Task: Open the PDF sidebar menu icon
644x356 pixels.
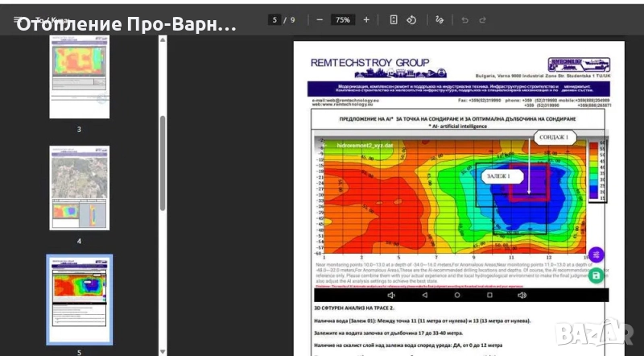Action: click(17, 19)
